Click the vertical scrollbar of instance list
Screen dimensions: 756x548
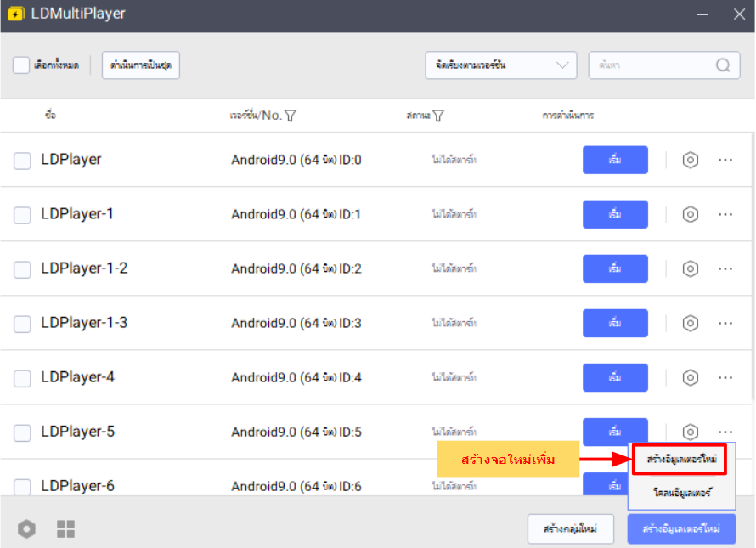tap(753, 265)
